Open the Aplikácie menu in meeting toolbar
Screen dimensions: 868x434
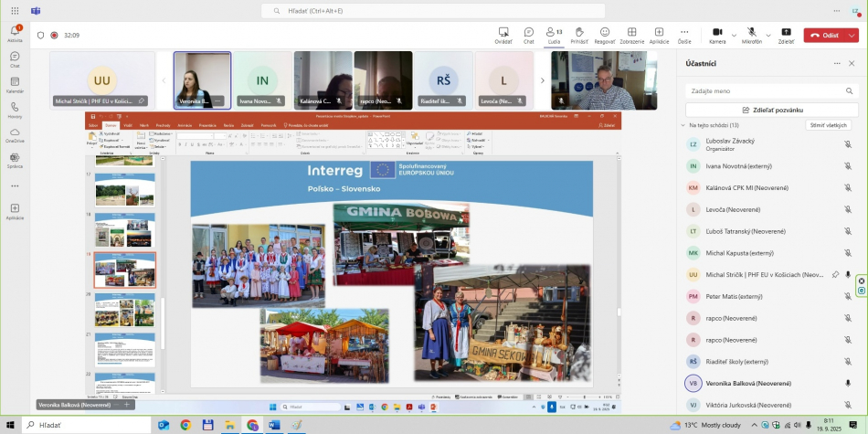(659, 32)
